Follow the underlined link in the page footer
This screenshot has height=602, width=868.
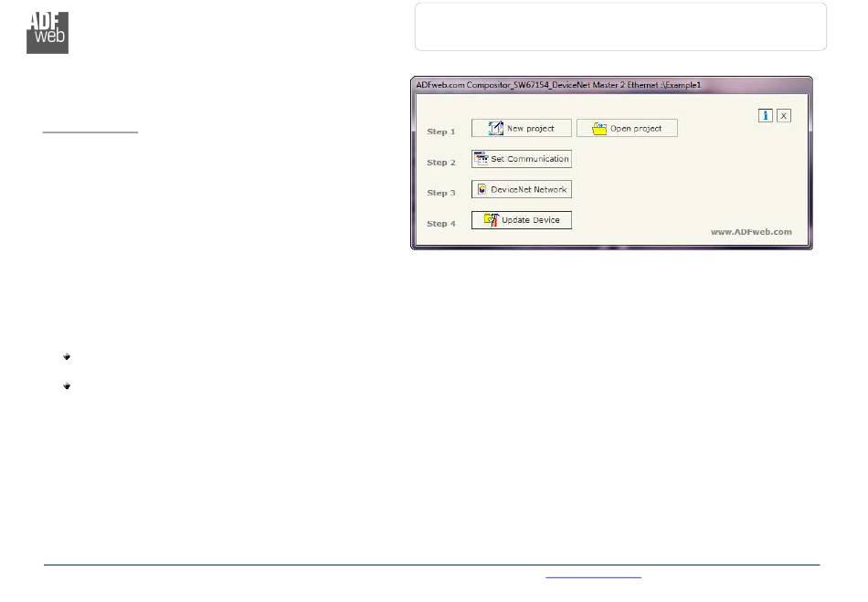coord(593,576)
